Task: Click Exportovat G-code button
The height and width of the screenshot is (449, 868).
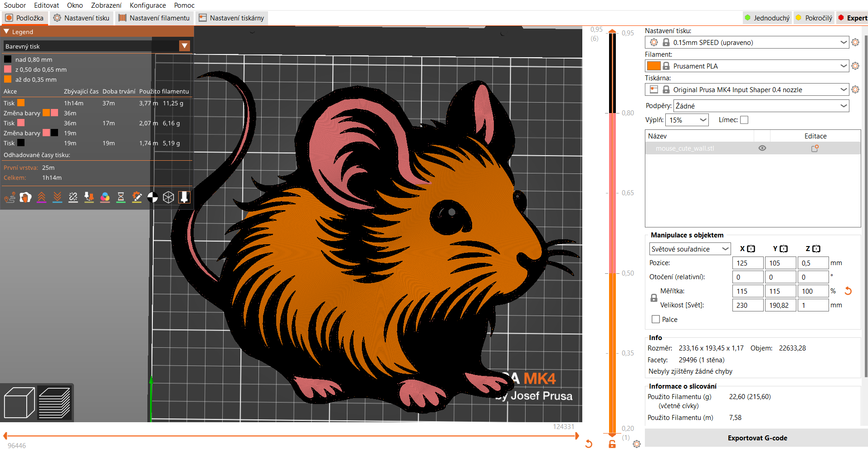Action: 757,438
